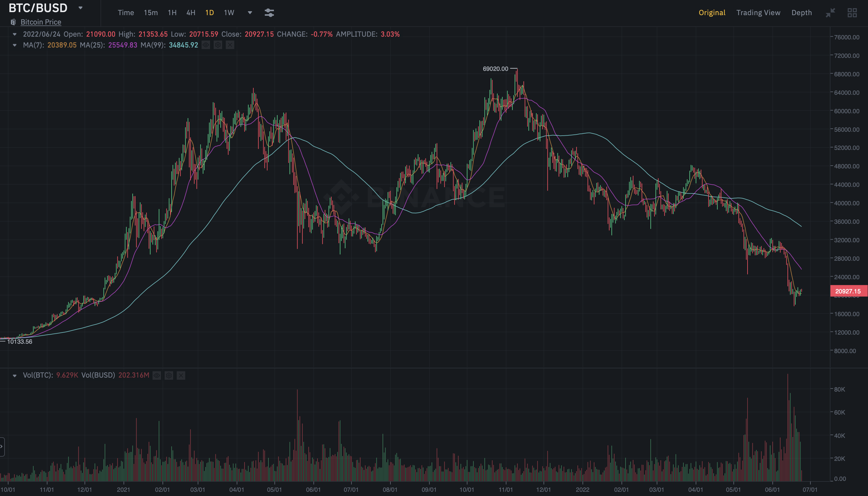Click the 10/01 label at the left end of the time axis

pyautogui.click(x=8, y=490)
